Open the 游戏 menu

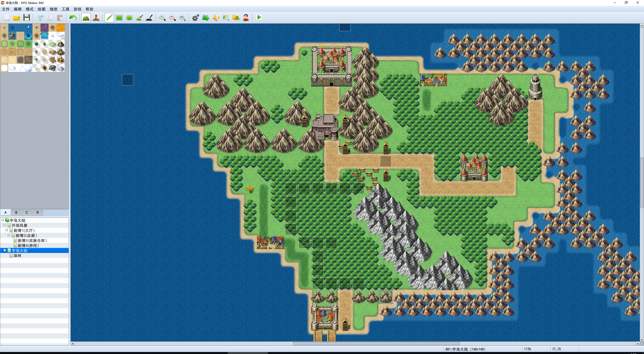[77, 9]
